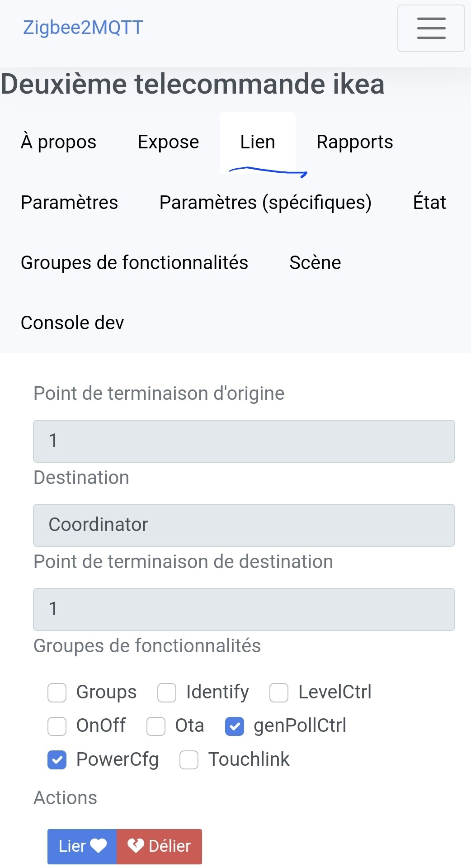Uncheck the PowerCfg checkbox

point(57,759)
